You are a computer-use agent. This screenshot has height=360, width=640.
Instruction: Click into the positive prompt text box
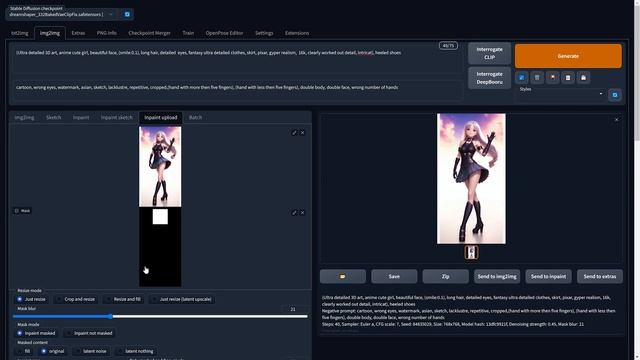238,58
